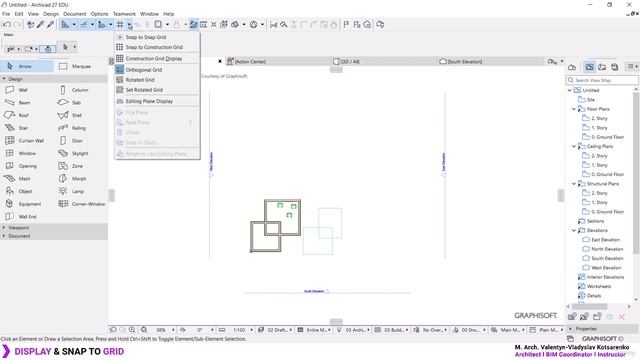
Task: Select the Object tool
Action: point(25,191)
